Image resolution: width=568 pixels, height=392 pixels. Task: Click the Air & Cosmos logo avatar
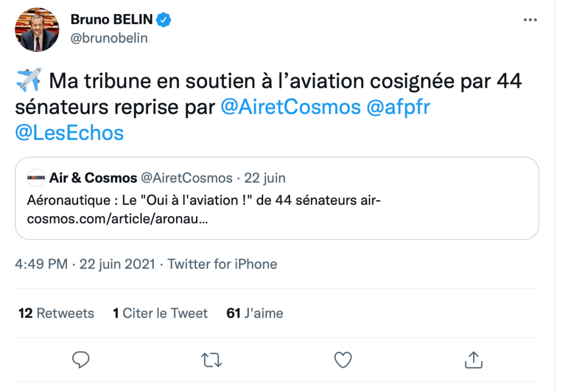coord(36,178)
